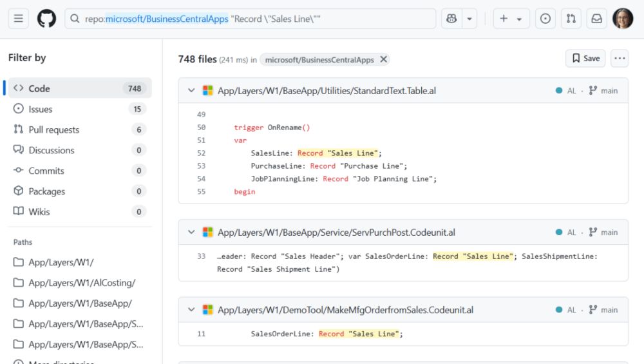
Task: Select the Wikis filter
Action: click(80, 211)
